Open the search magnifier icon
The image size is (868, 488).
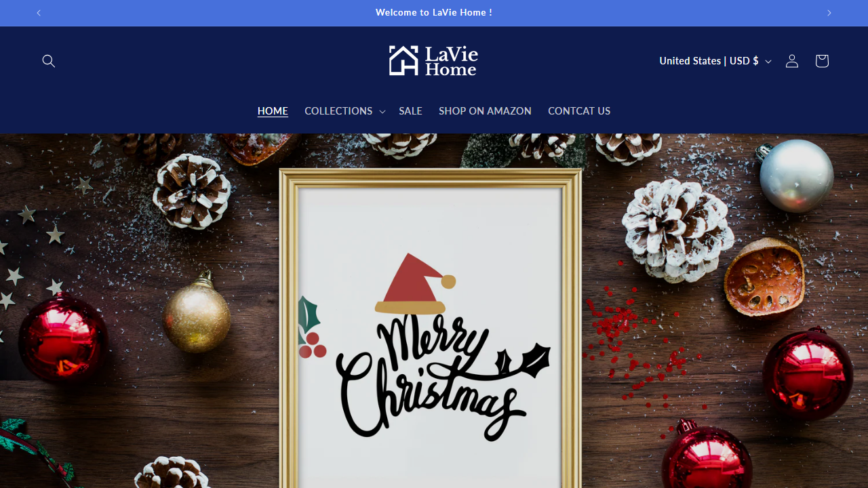(x=49, y=61)
